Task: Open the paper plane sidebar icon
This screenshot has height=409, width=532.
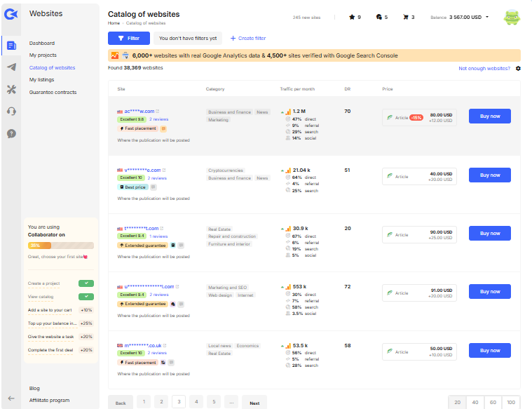Action: [x=11, y=67]
